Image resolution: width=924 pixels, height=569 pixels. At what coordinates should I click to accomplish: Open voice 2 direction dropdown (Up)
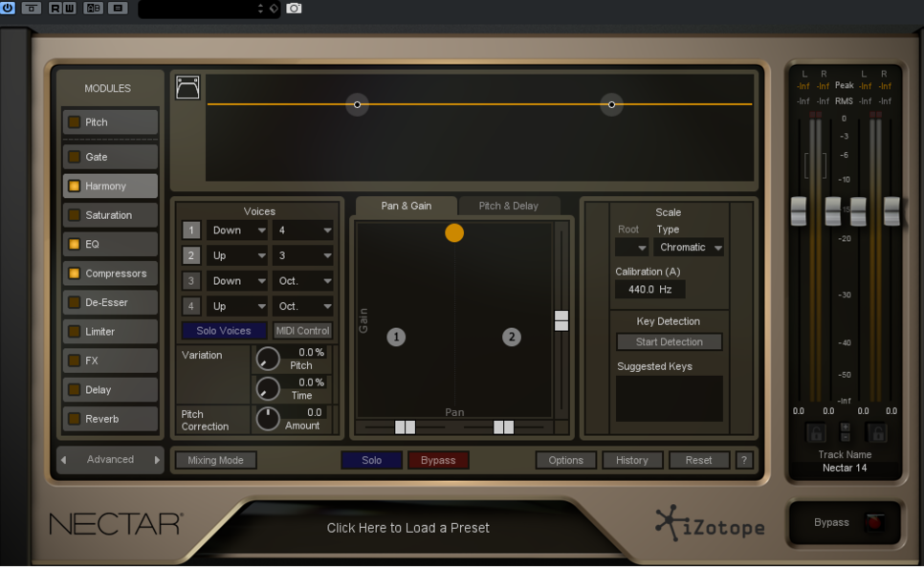(237, 255)
